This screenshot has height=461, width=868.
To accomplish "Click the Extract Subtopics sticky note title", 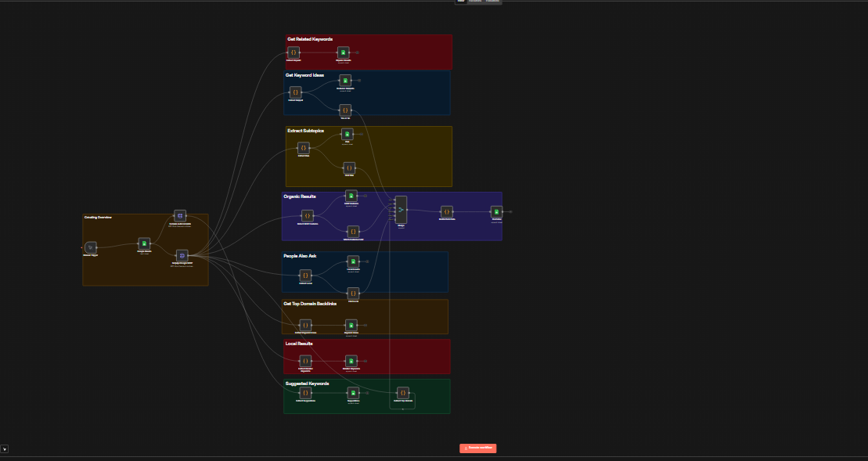I will (x=305, y=131).
